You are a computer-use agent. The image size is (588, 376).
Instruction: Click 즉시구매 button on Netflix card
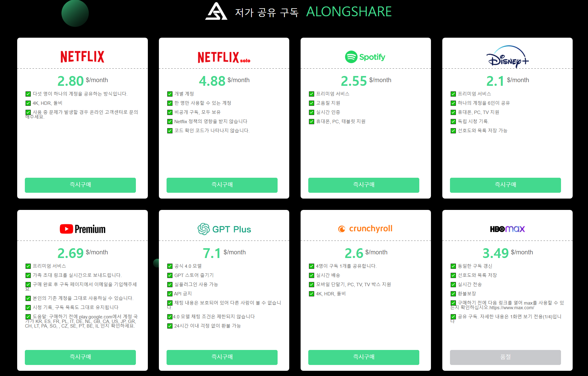[x=80, y=185]
